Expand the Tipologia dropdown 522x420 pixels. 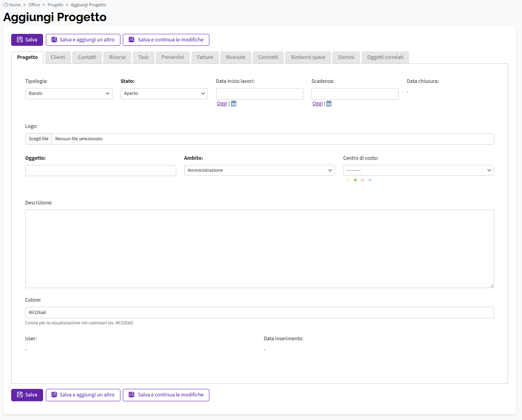coord(69,94)
